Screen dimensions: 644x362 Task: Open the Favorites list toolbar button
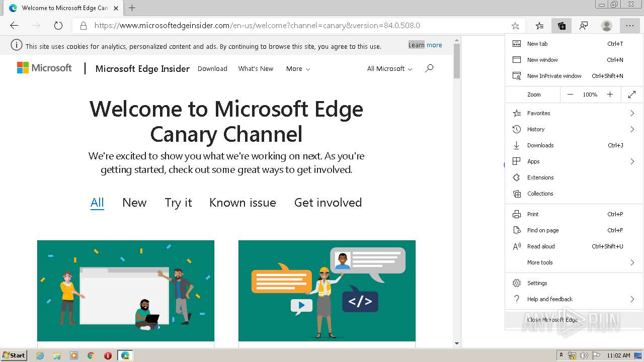(539, 26)
